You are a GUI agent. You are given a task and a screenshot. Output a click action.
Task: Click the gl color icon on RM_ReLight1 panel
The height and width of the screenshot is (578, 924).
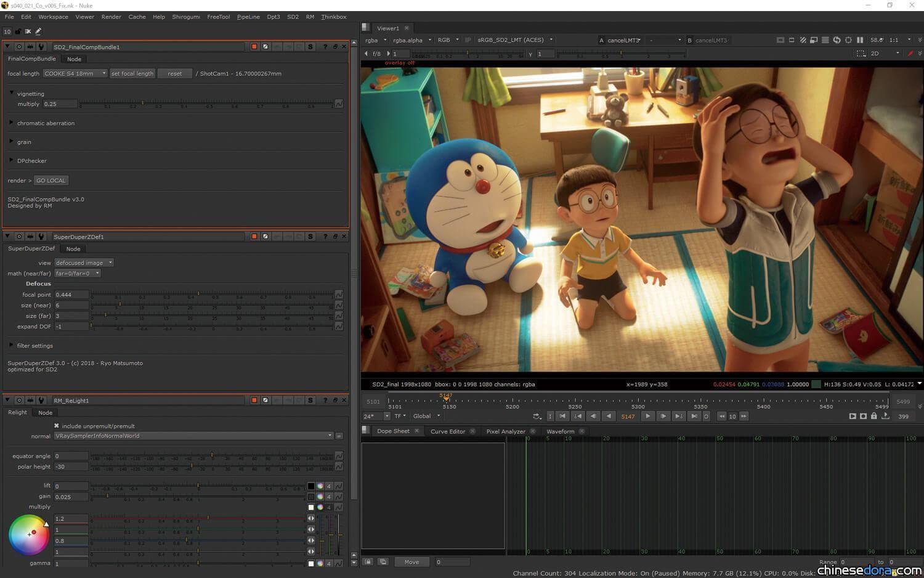point(265,401)
